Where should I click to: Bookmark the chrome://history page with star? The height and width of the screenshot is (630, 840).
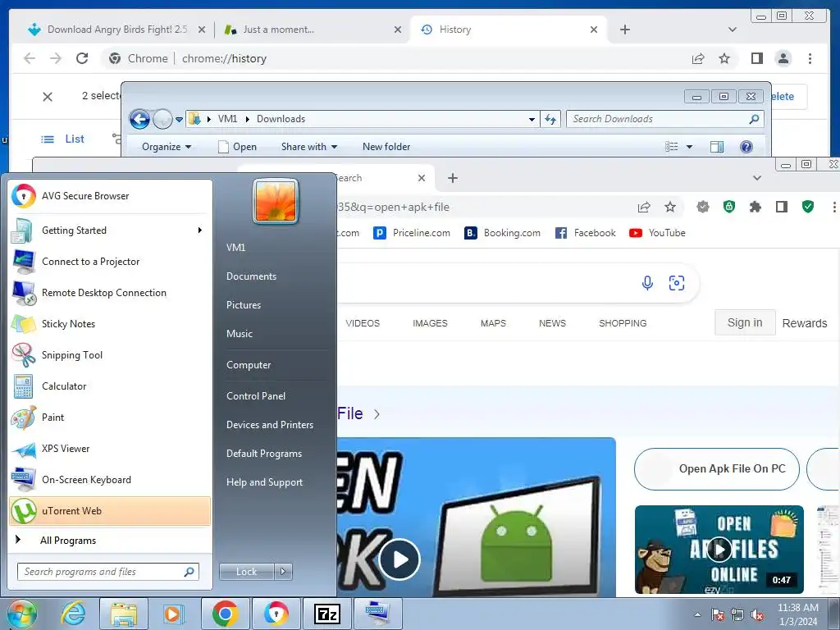[724, 58]
